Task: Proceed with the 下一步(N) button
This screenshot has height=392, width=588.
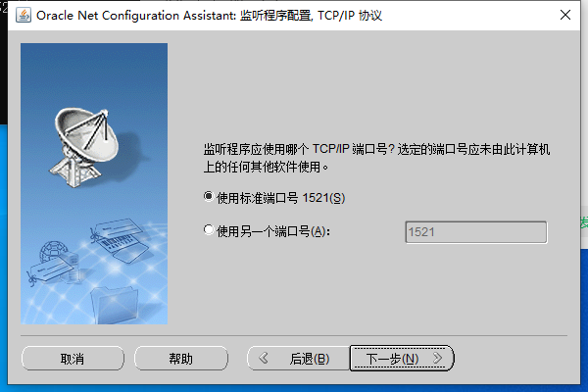Action: (x=402, y=359)
